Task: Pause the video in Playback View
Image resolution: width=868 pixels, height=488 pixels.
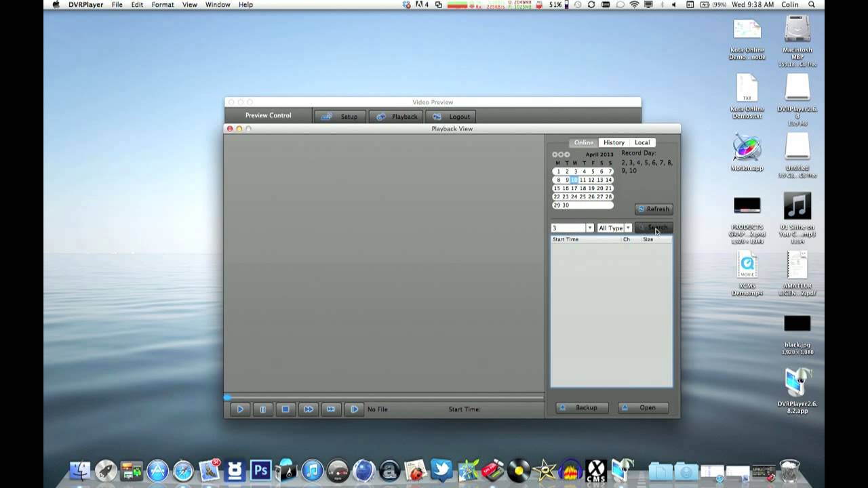Action: 262,409
